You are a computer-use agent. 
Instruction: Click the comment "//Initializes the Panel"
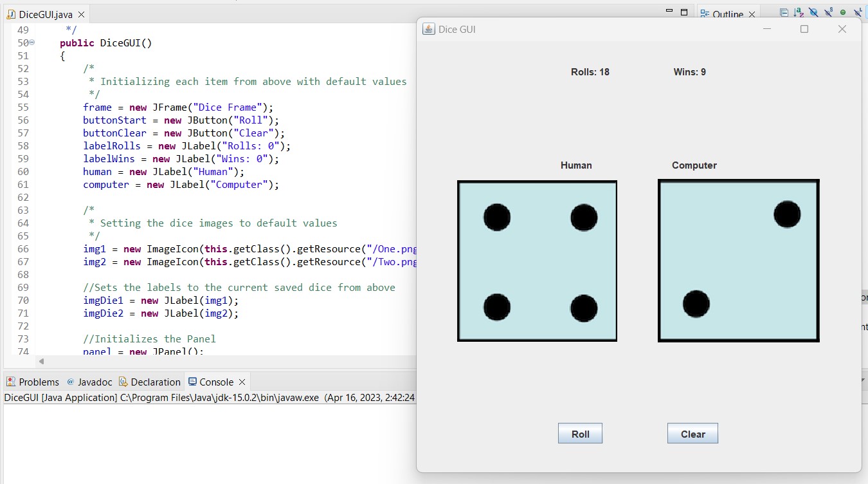point(149,339)
